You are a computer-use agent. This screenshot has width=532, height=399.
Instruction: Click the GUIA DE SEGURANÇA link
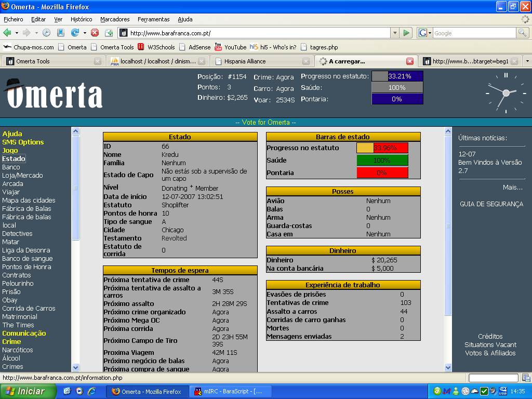[491, 204]
